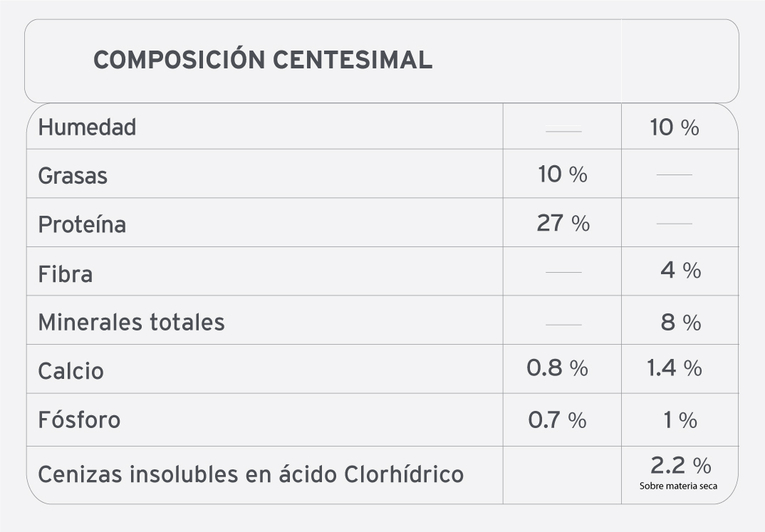Click the 2.2 % Cenizas value

681,465
